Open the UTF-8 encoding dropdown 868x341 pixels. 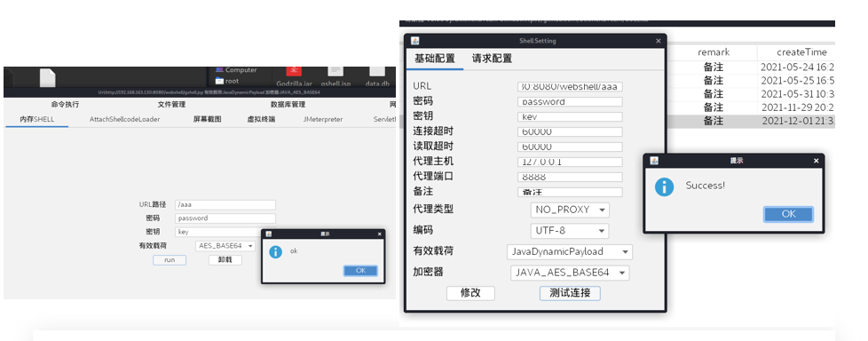coord(570,231)
